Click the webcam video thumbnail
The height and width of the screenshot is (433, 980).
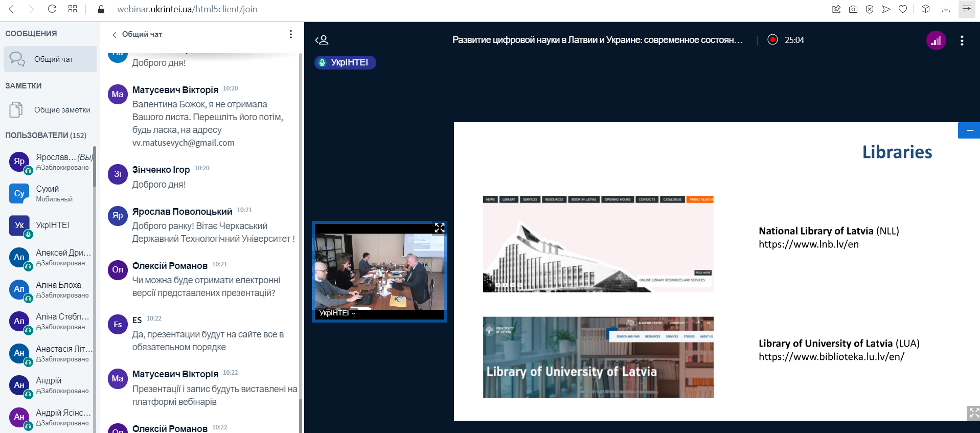point(379,271)
